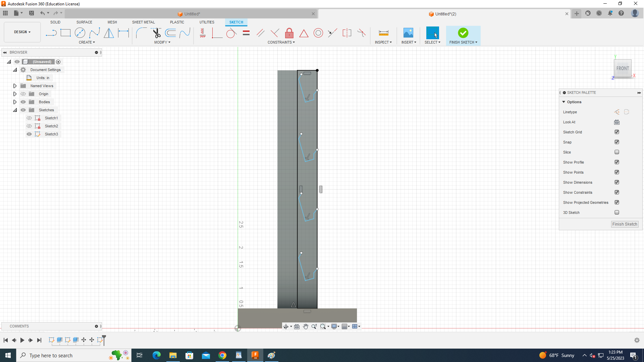The height and width of the screenshot is (362, 644).
Task: Select the Fillet tool
Action: point(141,33)
